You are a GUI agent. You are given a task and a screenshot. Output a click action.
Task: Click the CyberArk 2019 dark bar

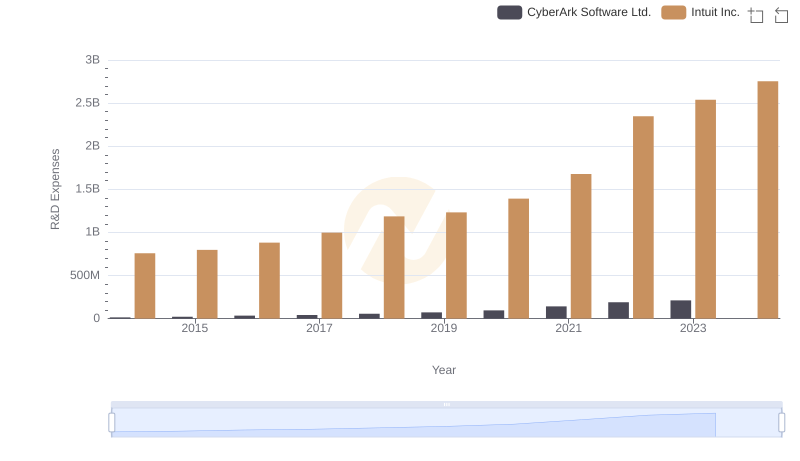pyautogui.click(x=432, y=315)
